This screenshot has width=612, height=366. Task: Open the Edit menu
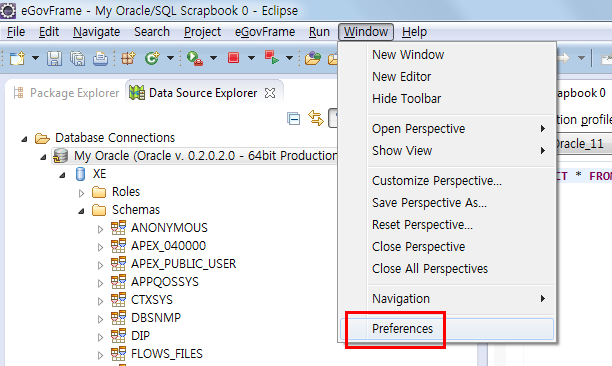pos(49,32)
